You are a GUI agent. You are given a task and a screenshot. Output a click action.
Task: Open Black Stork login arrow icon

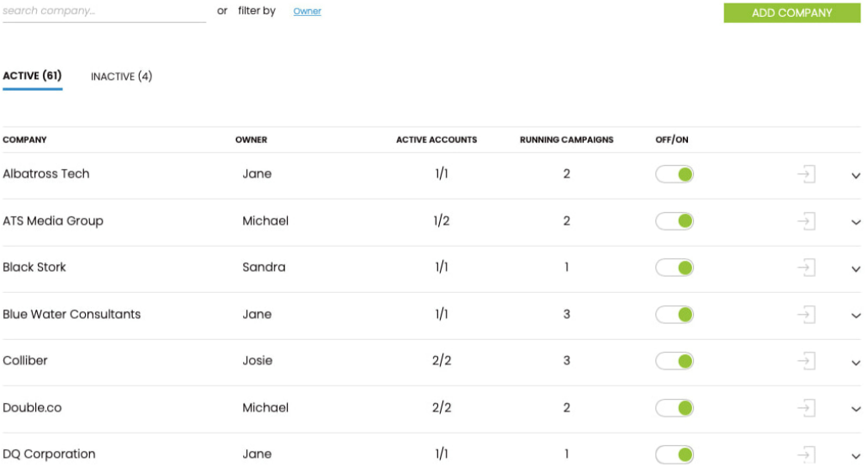pos(806,268)
